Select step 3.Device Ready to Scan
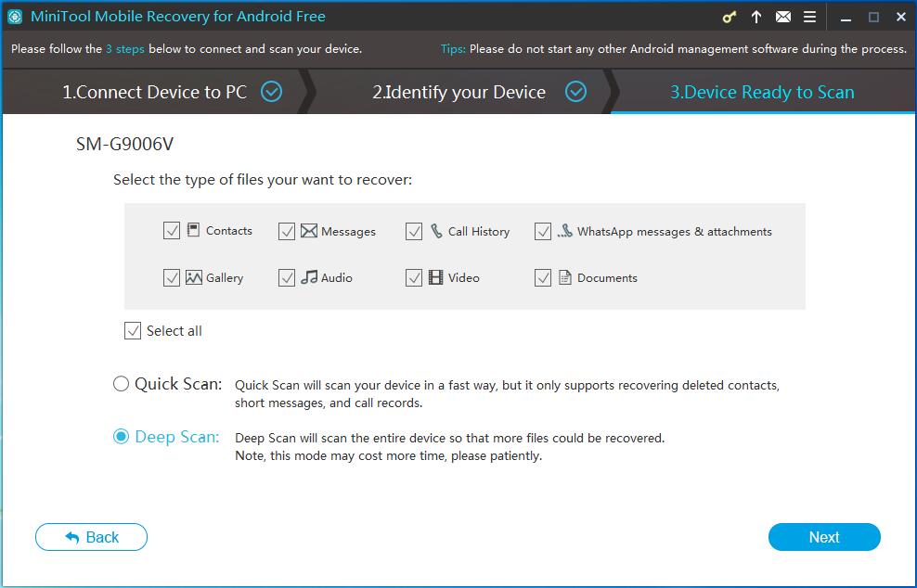Image resolution: width=917 pixels, height=588 pixels. (x=762, y=92)
